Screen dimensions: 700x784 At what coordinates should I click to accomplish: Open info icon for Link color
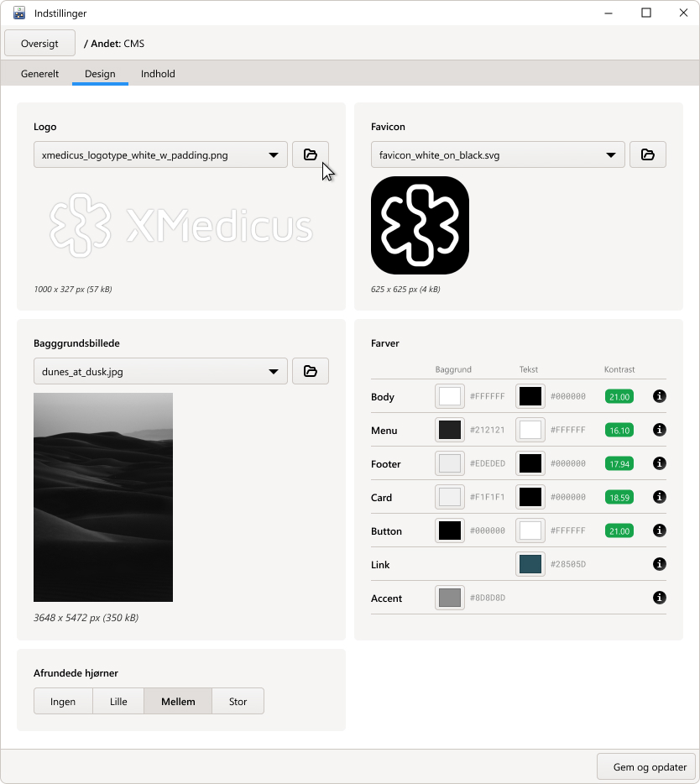(x=660, y=564)
